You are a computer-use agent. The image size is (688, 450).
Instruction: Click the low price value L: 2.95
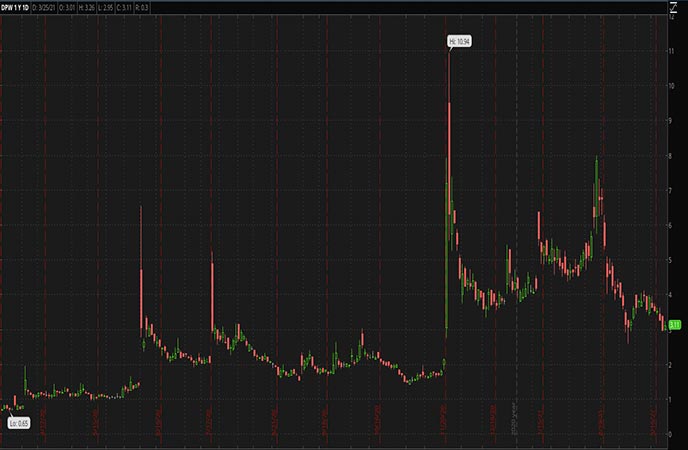(x=106, y=8)
